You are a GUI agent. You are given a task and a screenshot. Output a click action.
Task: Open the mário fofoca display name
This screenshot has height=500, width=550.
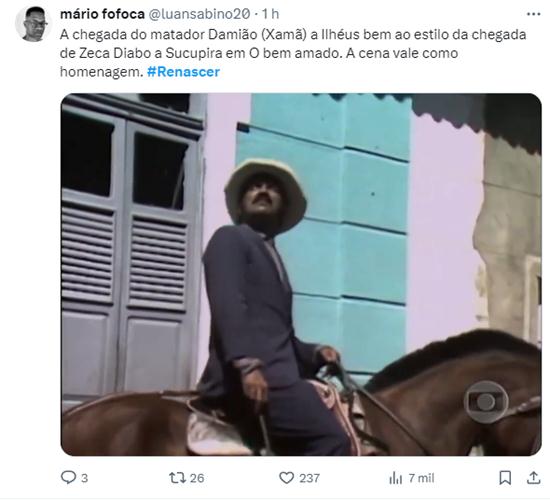coord(102,14)
